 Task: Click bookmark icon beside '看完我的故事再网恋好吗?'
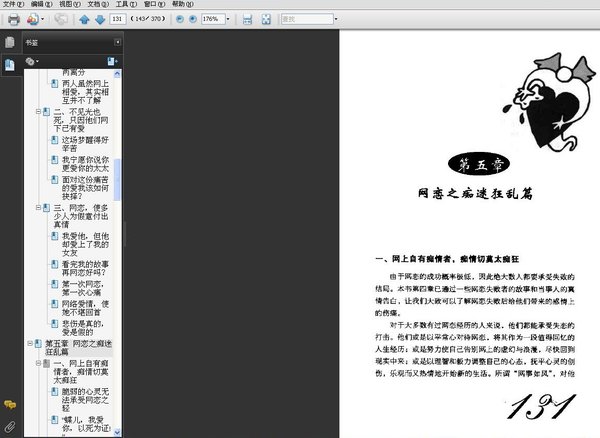[x=55, y=264]
